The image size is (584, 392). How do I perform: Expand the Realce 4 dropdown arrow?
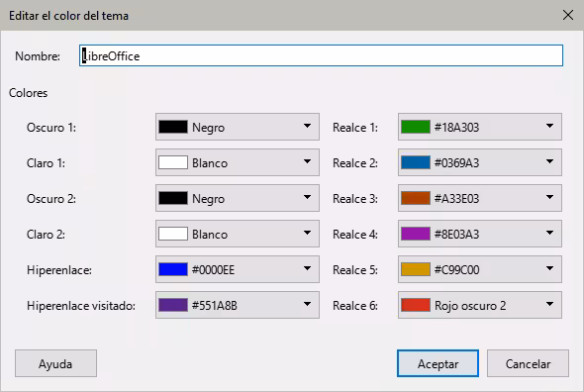click(549, 233)
